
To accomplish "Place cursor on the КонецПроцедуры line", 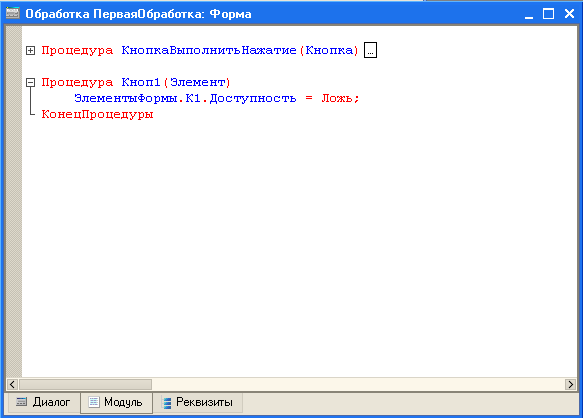I will pyautogui.click(x=97, y=114).
